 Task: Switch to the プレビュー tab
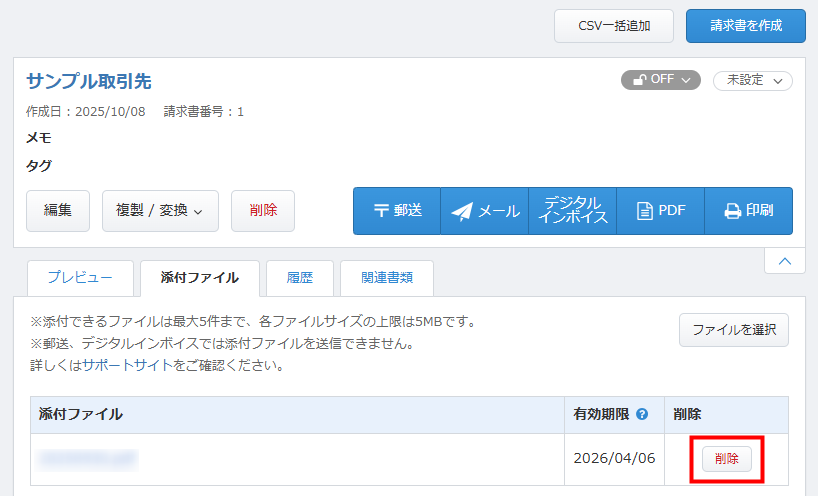tap(80, 278)
